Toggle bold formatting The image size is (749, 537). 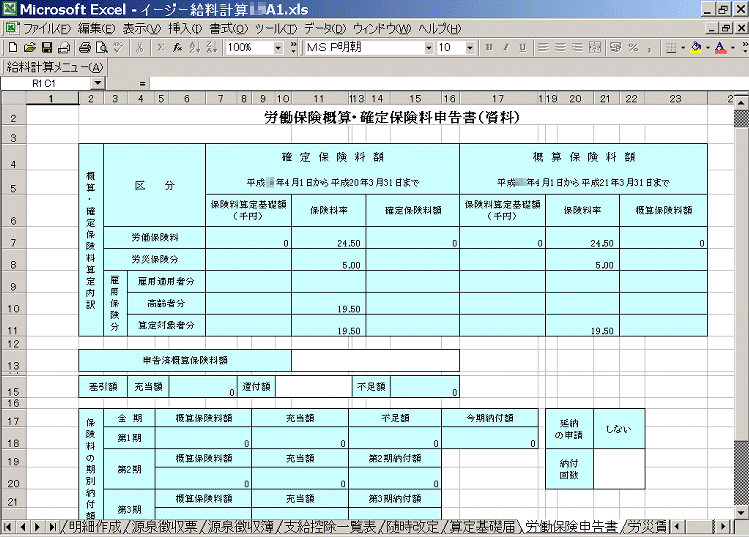click(488, 47)
